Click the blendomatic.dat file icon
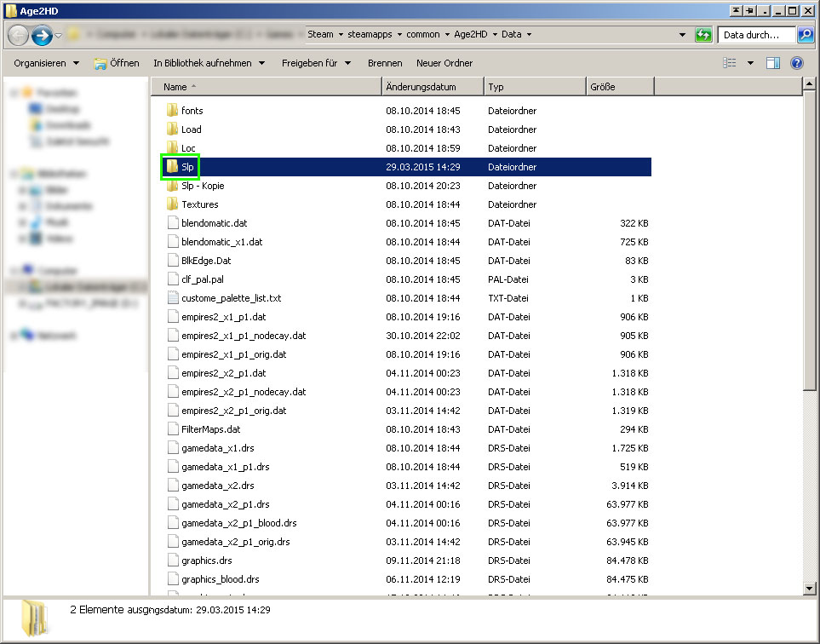The image size is (820, 644). 173,223
